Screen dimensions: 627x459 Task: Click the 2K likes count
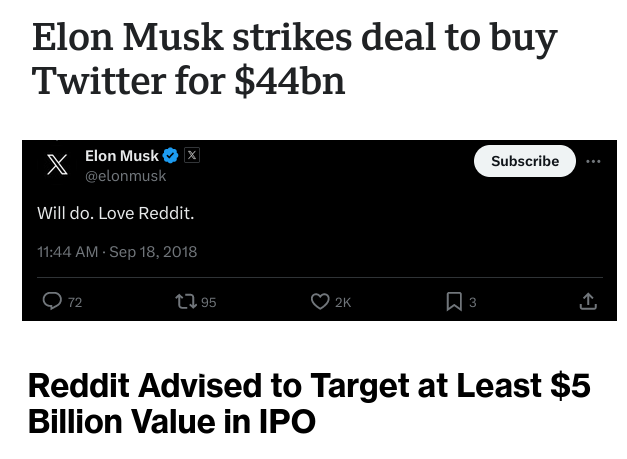[343, 302]
